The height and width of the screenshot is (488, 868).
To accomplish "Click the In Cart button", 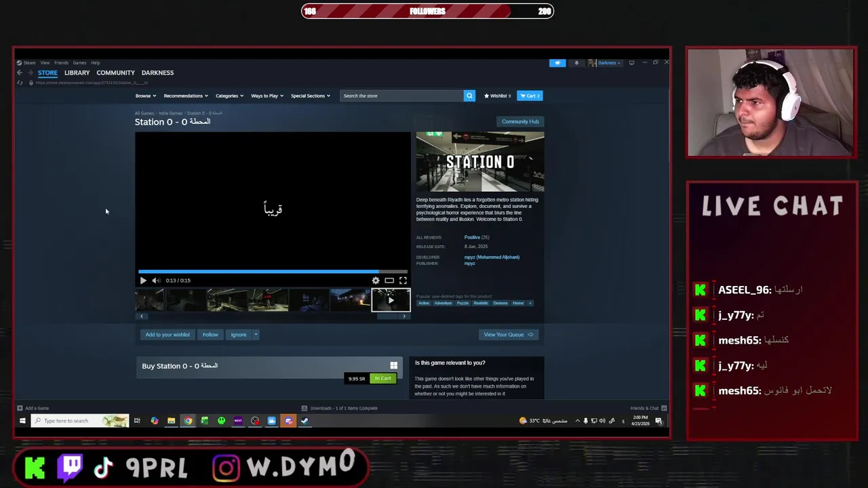I will [383, 378].
